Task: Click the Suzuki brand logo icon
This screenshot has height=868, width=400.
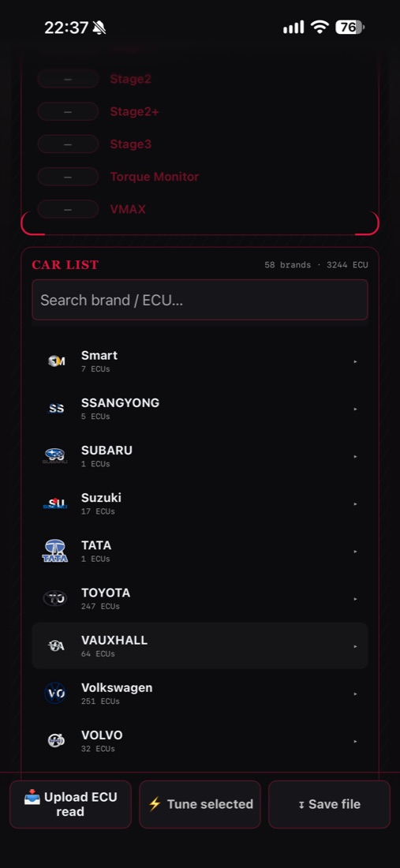Action: pos(55,503)
